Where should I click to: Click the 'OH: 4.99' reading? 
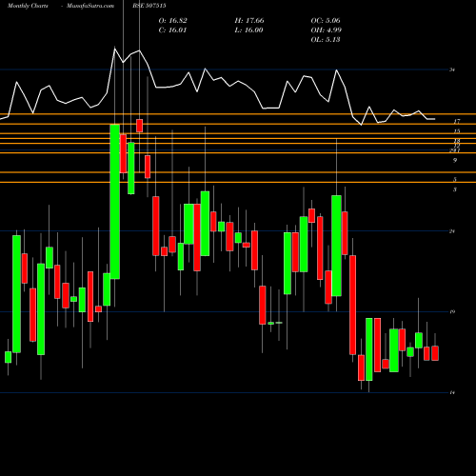tap(326, 30)
